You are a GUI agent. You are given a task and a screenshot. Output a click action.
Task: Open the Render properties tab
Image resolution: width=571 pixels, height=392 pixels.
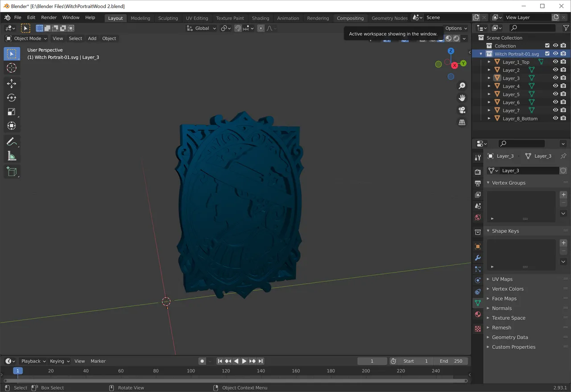coord(478,172)
